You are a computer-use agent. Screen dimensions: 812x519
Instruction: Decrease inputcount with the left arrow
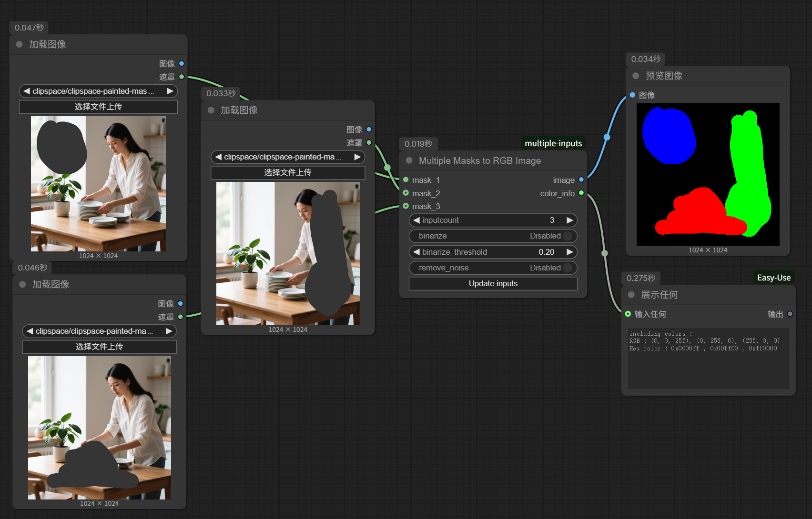click(x=416, y=220)
